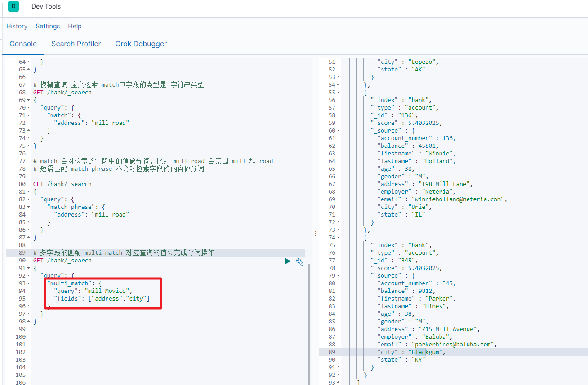Open the History menu
Screen dimensions: 588x385
click(x=17, y=26)
